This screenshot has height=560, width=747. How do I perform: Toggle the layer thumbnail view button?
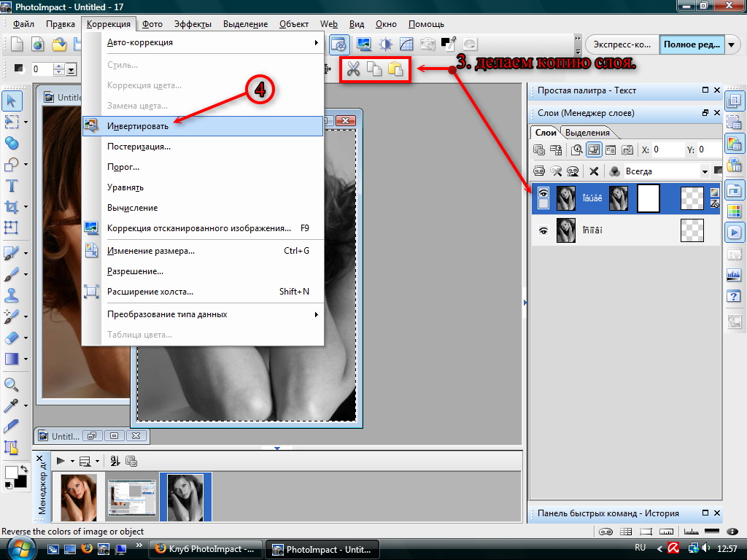pyautogui.click(x=594, y=150)
